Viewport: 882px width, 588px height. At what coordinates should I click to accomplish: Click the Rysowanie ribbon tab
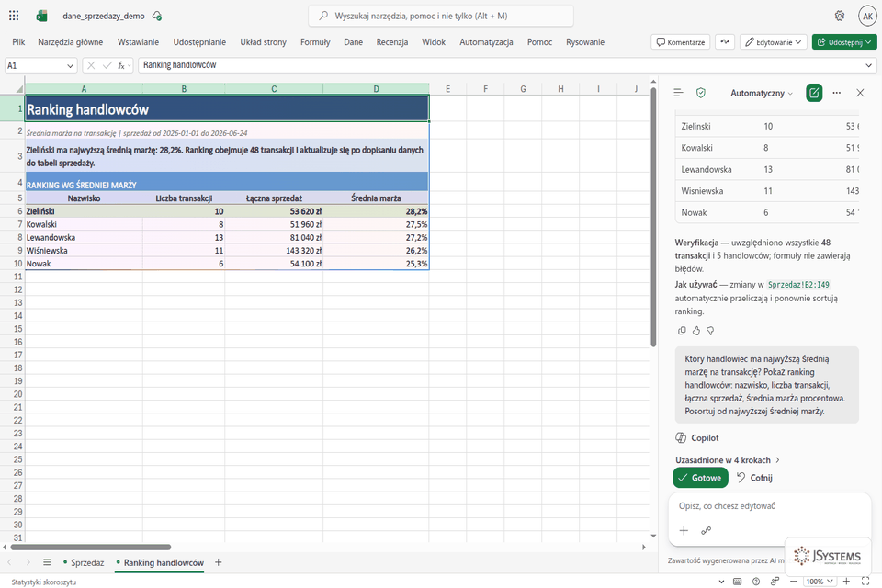[585, 42]
